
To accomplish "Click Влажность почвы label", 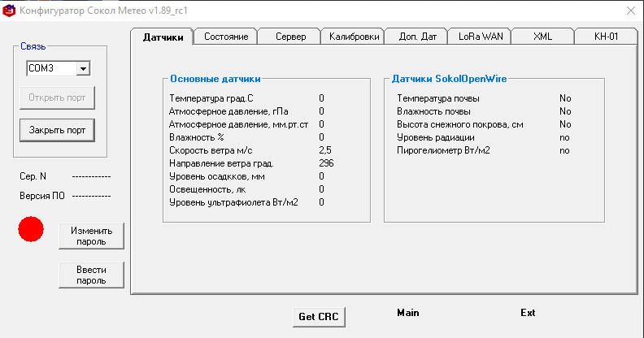I will pyautogui.click(x=433, y=111).
